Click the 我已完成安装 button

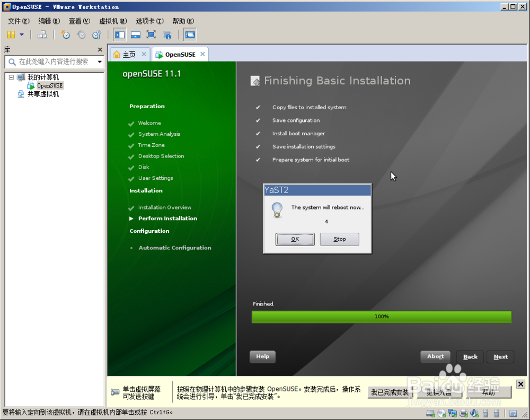[x=390, y=392]
